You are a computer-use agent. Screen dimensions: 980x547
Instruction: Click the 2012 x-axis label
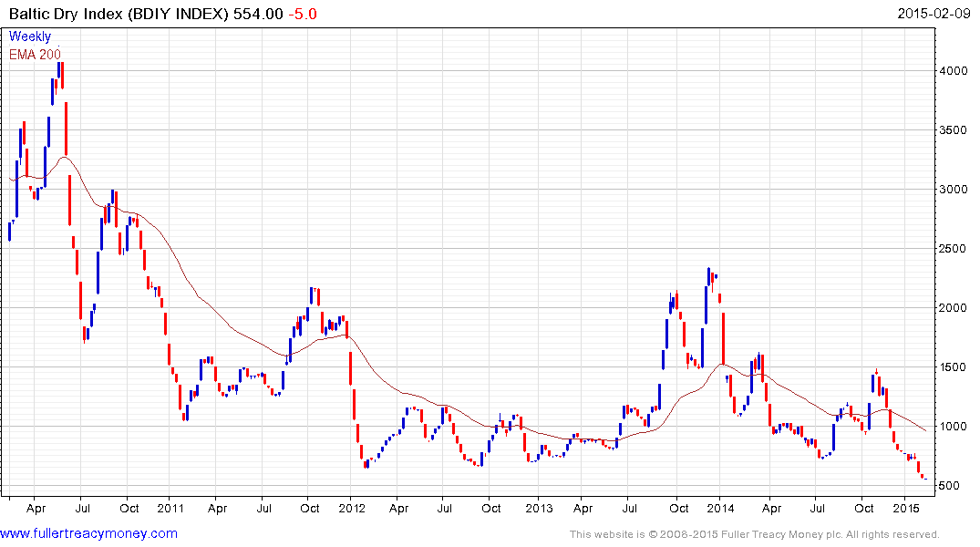pyautogui.click(x=351, y=508)
